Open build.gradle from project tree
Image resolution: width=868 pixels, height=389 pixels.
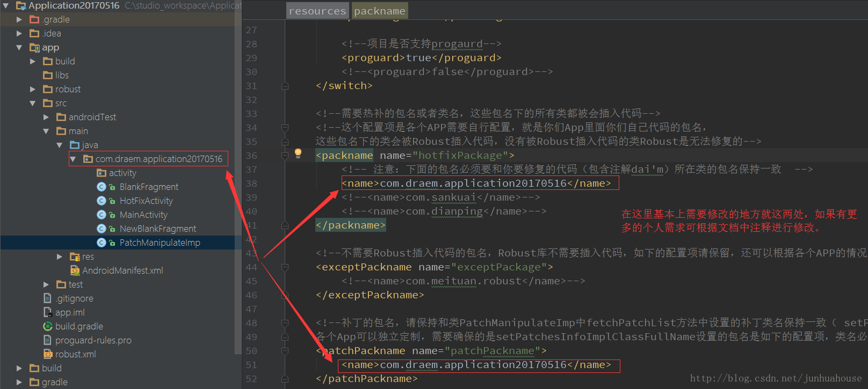point(79,326)
